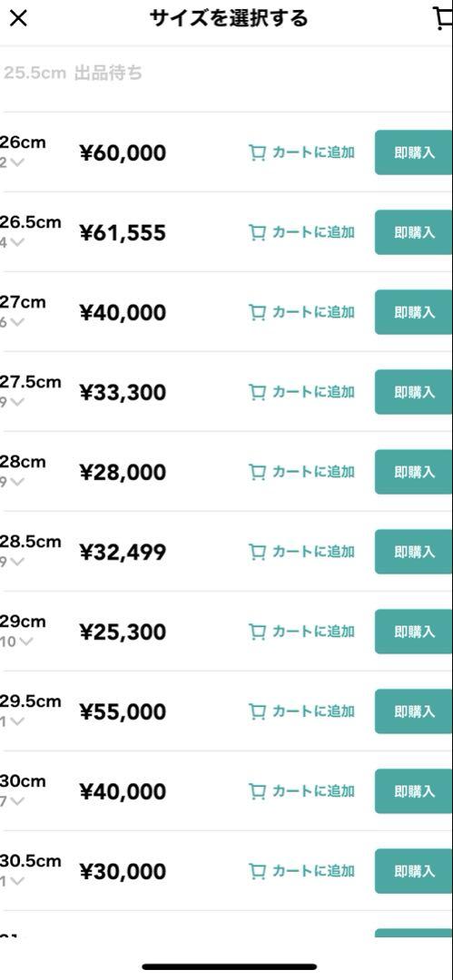Add the 27cm size to cart
This screenshot has width=453, height=980.
coord(301,312)
